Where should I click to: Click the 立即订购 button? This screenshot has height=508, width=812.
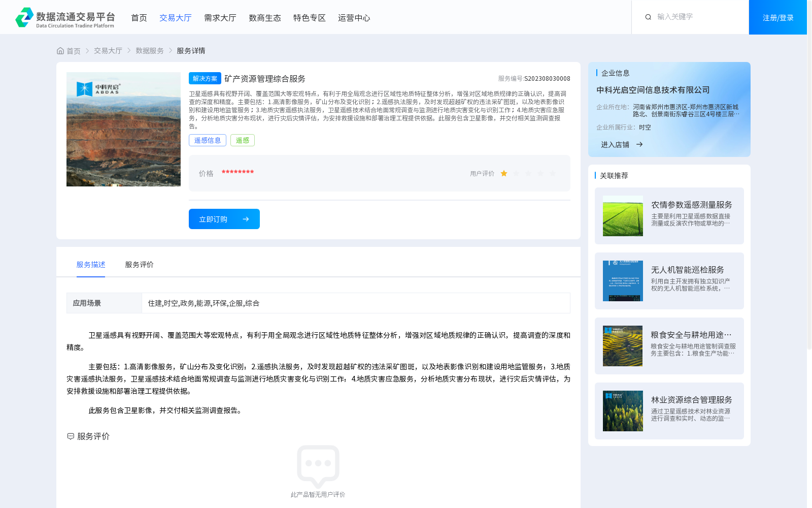(x=224, y=219)
